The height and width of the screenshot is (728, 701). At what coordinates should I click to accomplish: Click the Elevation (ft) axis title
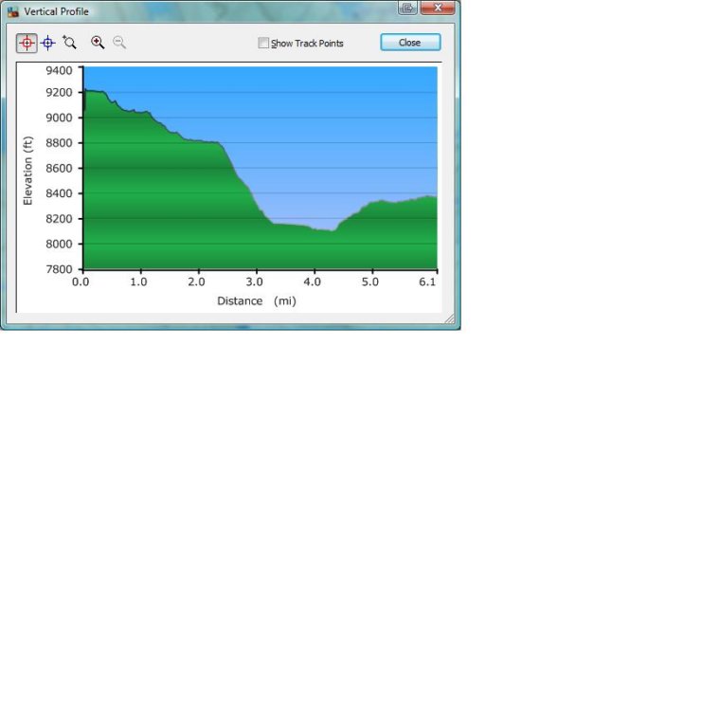(27, 171)
